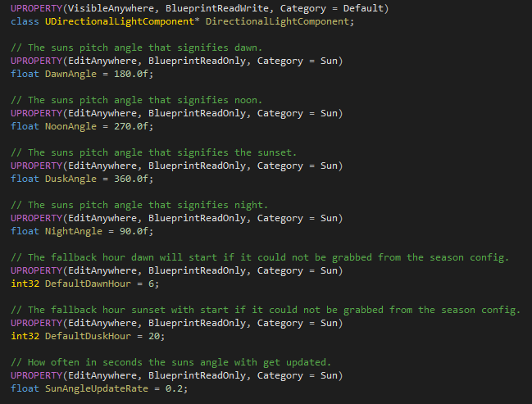Click the DirectionalLightComponent pointer variable name

pos(282,21)
